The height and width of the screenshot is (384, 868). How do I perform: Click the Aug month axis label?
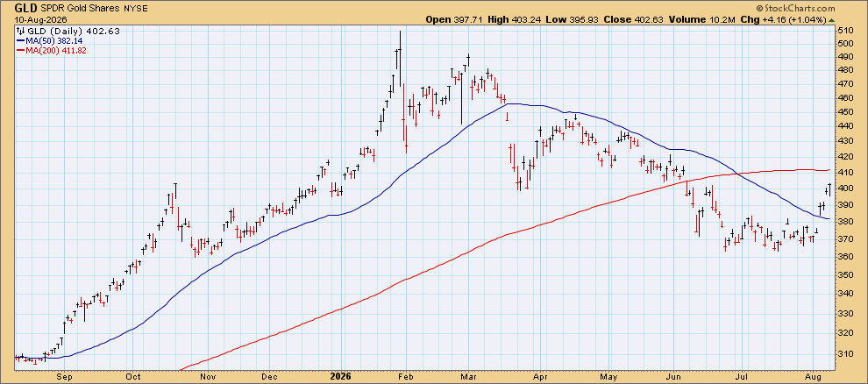(812, 375)
